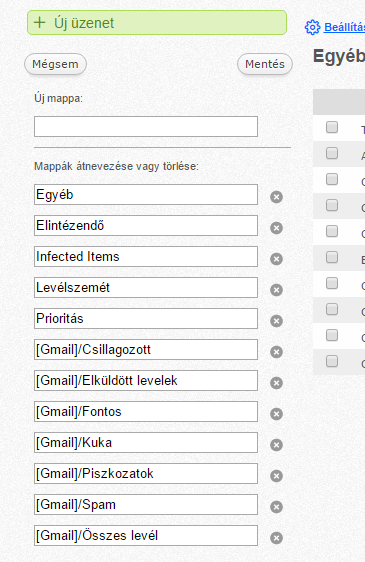
Task: Focus the Új mappa input field
Action: point(146,127)
